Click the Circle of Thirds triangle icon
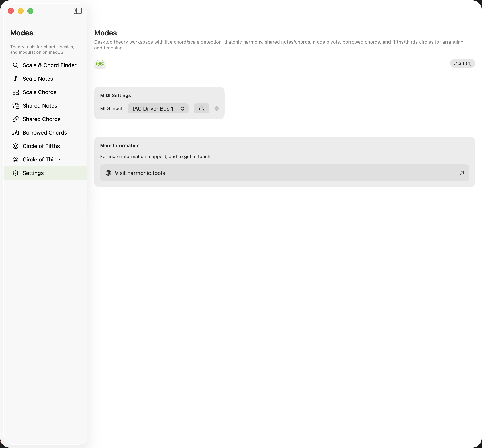This screenshot has width=482, height=448. pos(16,160)
